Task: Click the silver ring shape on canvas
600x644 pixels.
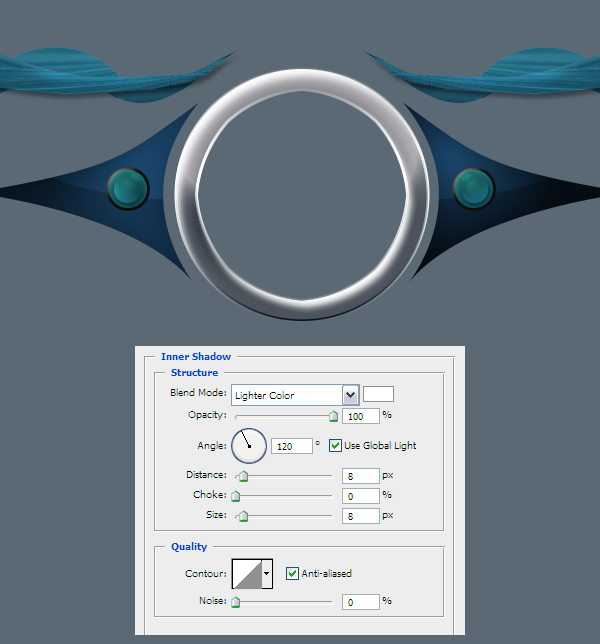Action: 302,194
